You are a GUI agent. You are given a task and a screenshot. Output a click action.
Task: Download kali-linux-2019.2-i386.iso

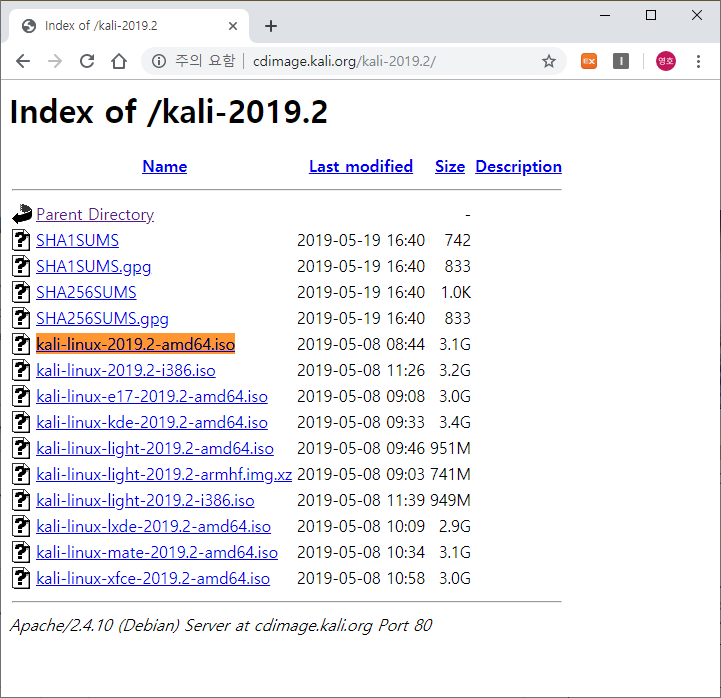[x=126, y=371]
